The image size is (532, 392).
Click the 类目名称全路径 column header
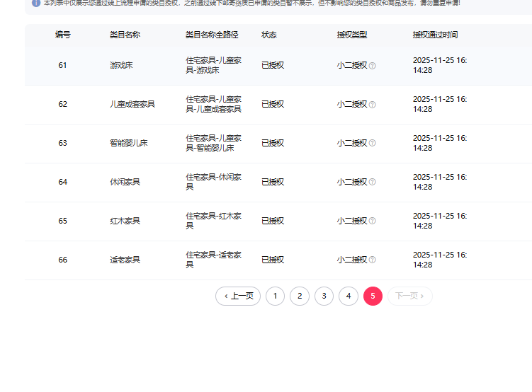point(212,35)
